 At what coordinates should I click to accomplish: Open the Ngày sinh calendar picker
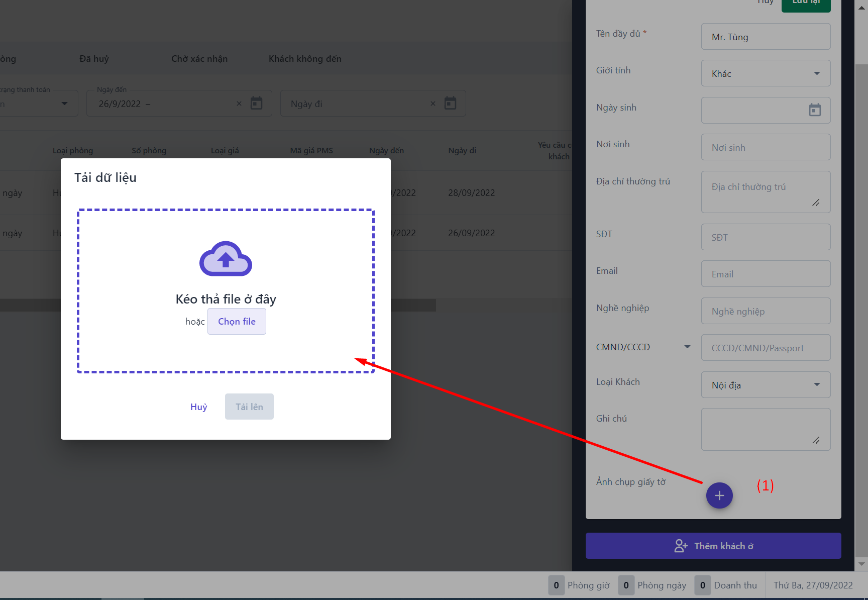[814, 110]
